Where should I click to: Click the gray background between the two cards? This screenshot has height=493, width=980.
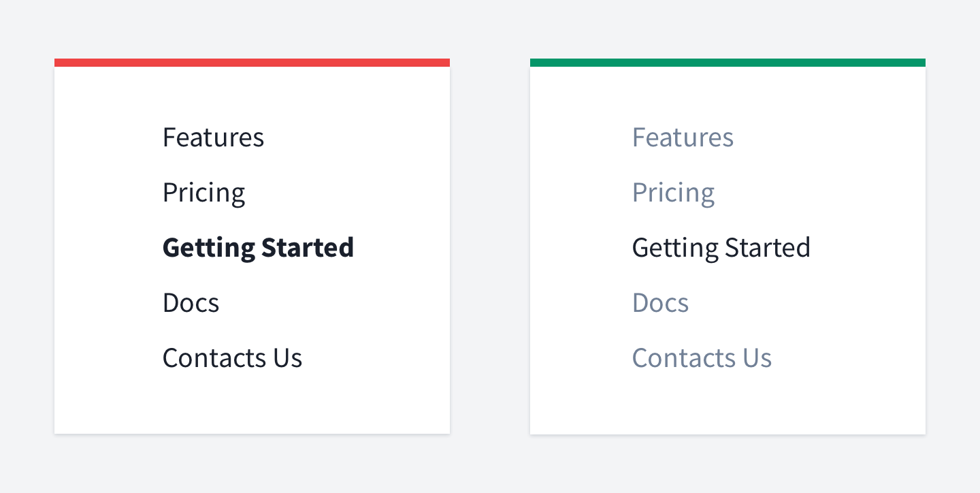click(x=490, y=246)
